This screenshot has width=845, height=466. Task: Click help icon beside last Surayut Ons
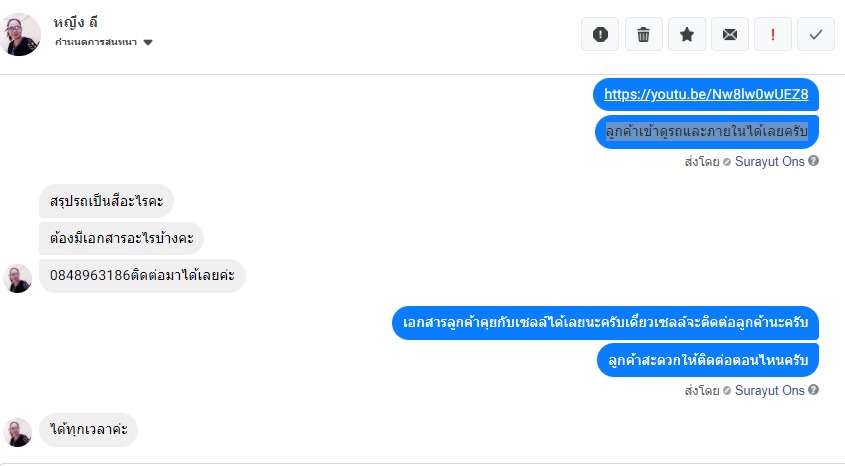click(814, 390)
